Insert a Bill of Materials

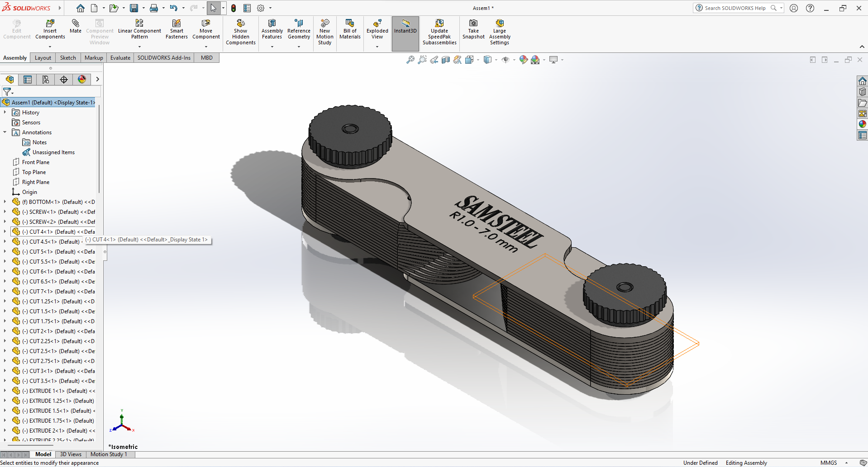point(350,29)
